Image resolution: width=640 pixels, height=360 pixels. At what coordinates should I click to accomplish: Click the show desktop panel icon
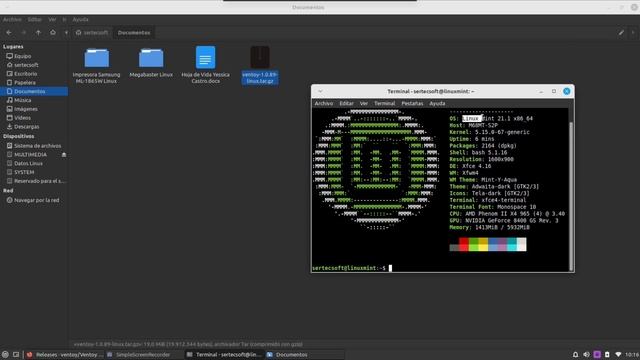point(16,355)
